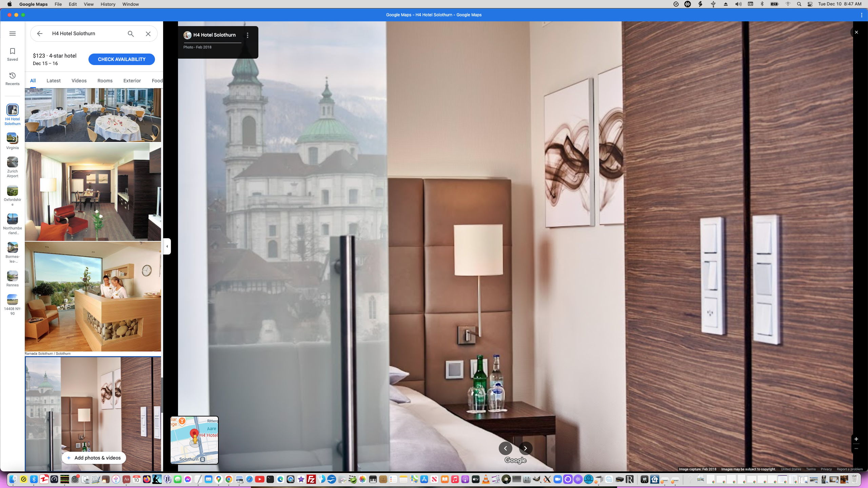868x488 pixels.
Task: Click the reception desk photo thumbnail
Action: (x=93, y=297)
